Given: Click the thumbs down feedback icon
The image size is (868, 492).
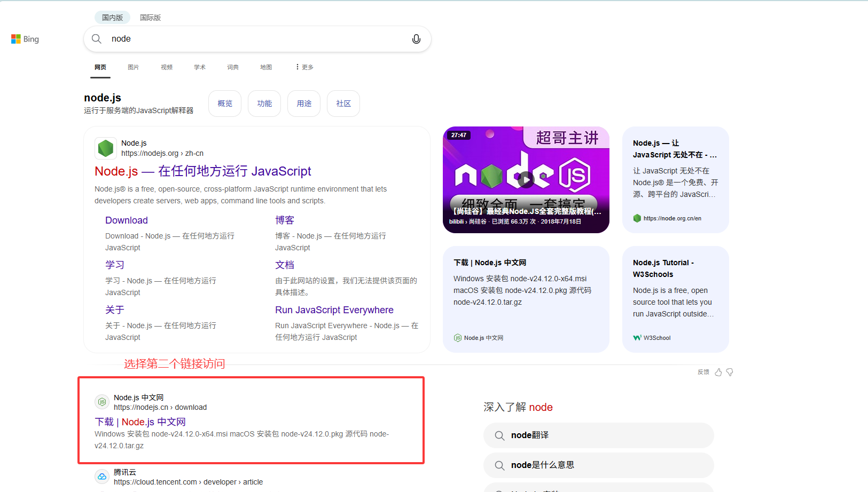Looking at the screenshot, I should point(730,372).
